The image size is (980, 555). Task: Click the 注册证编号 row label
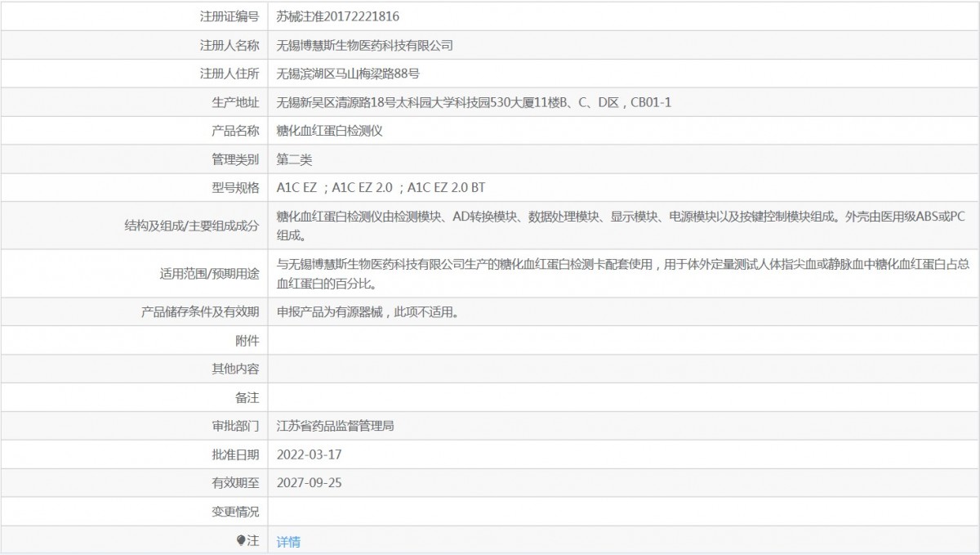click(229, 16)
